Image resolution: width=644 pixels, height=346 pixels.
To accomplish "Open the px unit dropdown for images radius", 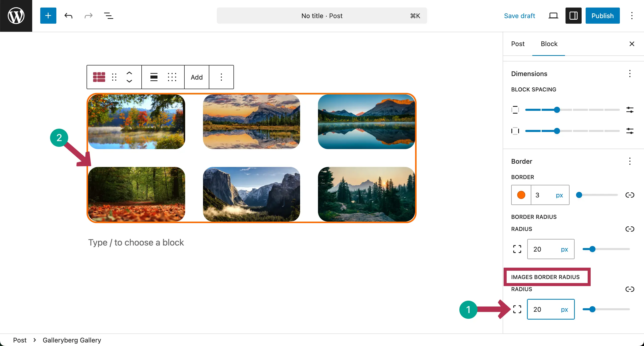I will [x=565, y=309].
